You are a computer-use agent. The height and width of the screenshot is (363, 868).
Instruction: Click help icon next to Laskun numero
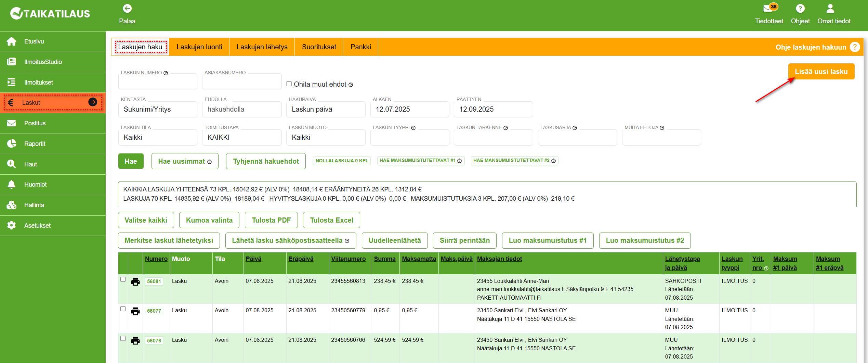166,73
